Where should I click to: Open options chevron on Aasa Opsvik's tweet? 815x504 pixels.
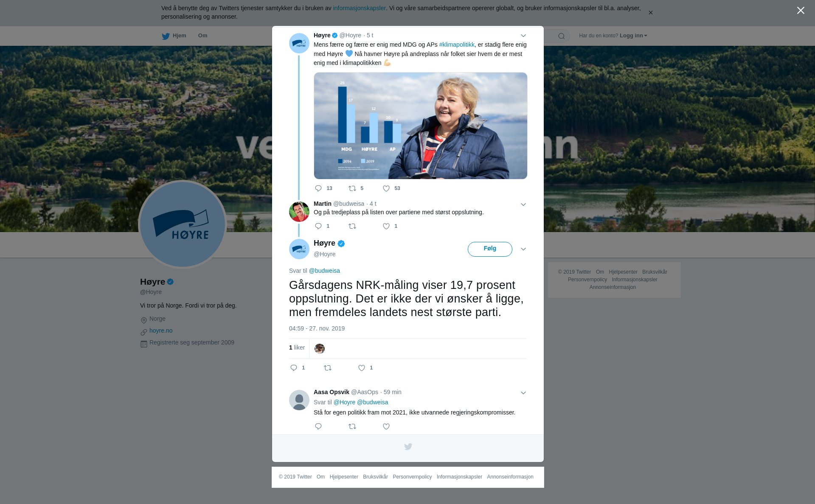523,393
